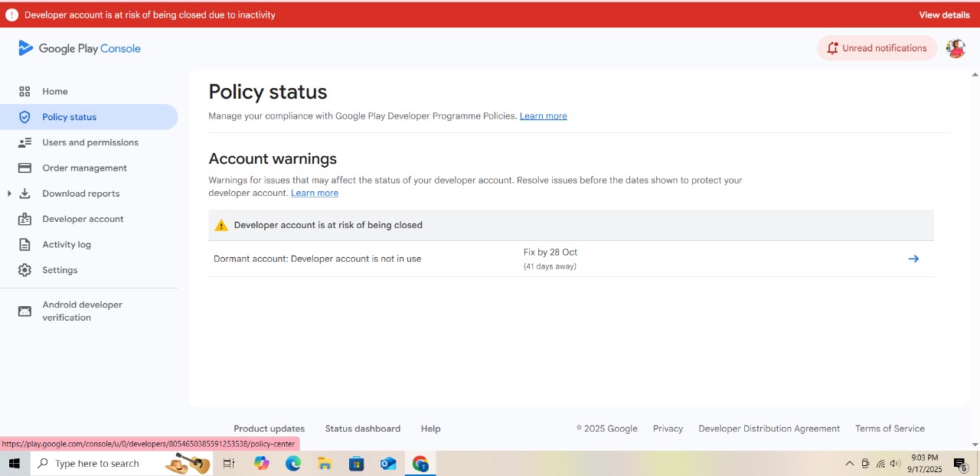The image size is (980, 476).
Task: Expand the Download reports section arrow
Action: point(9,194)
